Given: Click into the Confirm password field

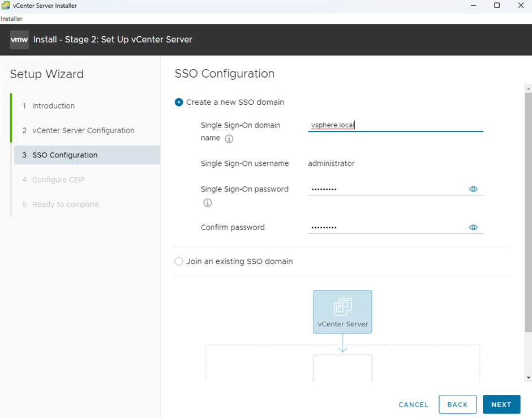Looking at the screenshot, I should pyautogui.click(x=388, y=228).
